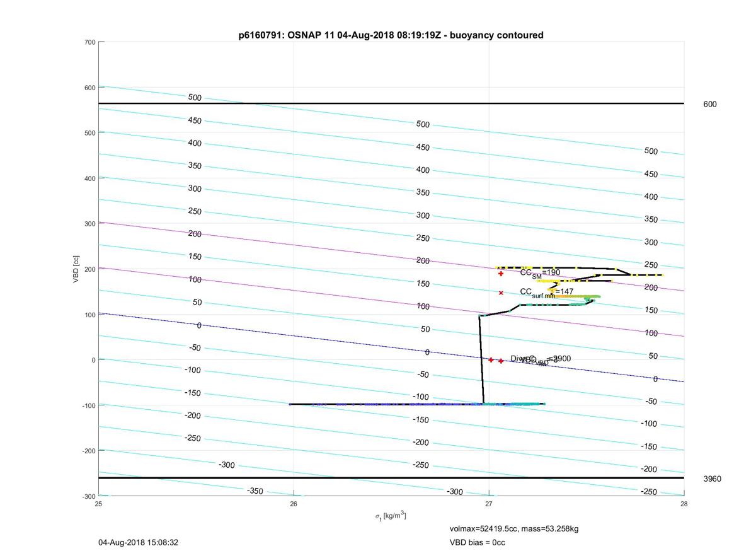
Task: Click the 'volmax=52419.5cc, mass=53.258kg' annotation
Action: [x=514, y=528]
